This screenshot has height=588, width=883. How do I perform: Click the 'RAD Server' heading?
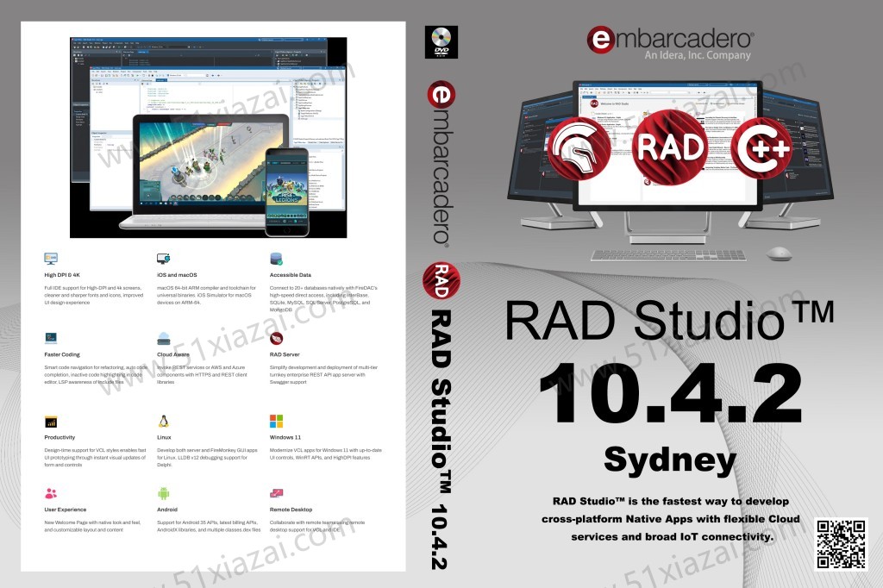285,354
